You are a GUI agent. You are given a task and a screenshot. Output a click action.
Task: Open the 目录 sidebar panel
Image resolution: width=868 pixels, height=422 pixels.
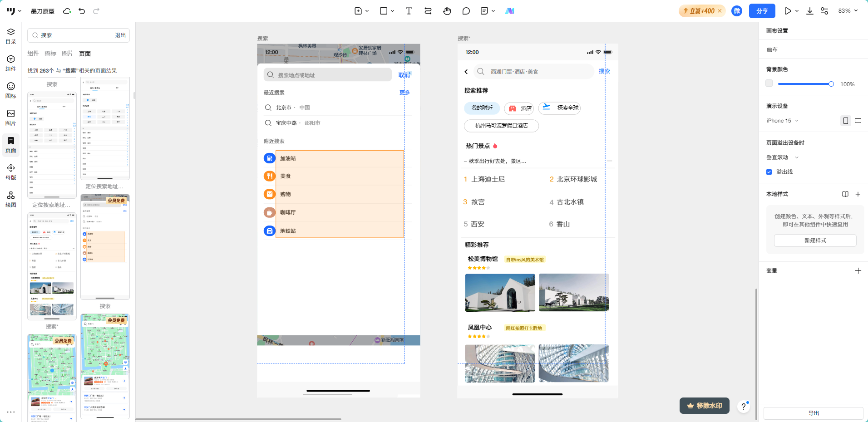click(11, 36)
